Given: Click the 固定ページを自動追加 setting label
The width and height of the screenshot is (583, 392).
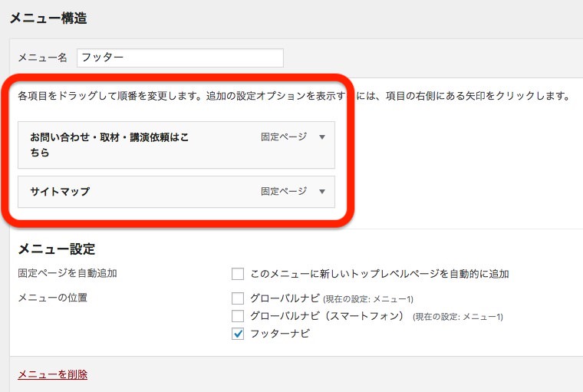Looking at the screenshot, I should (68, 273).
